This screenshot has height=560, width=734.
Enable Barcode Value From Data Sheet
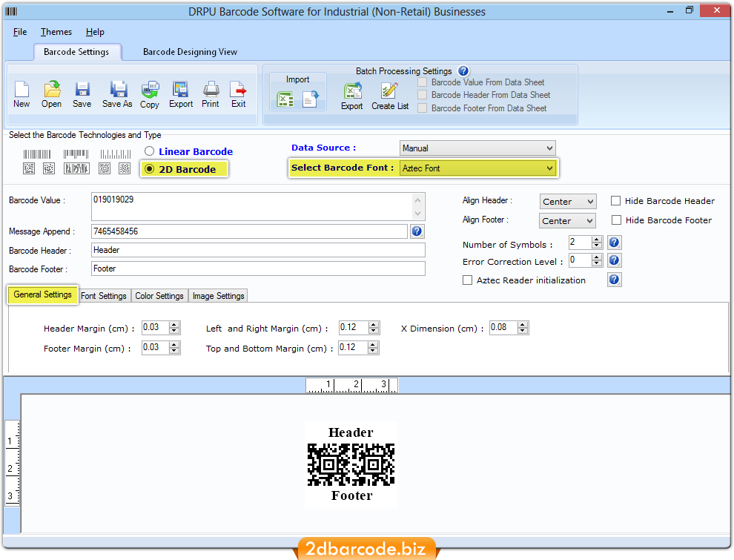[423, 82]
